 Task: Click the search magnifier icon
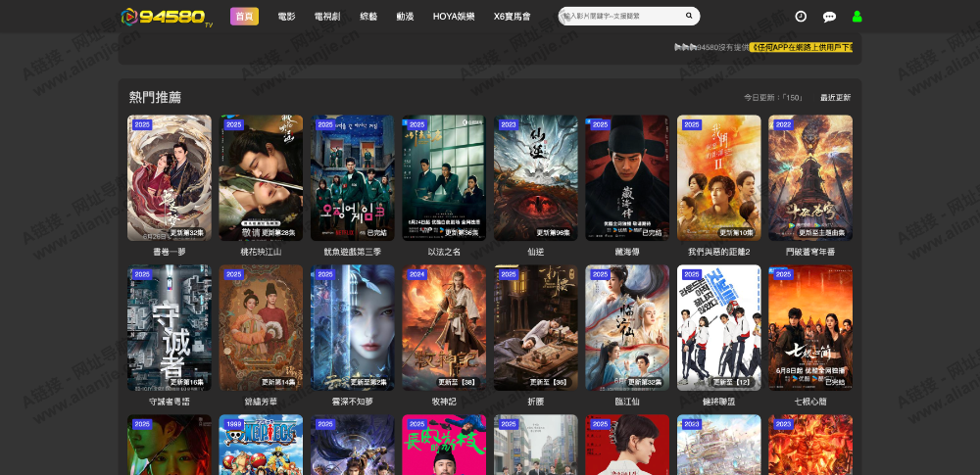point(689,16)
